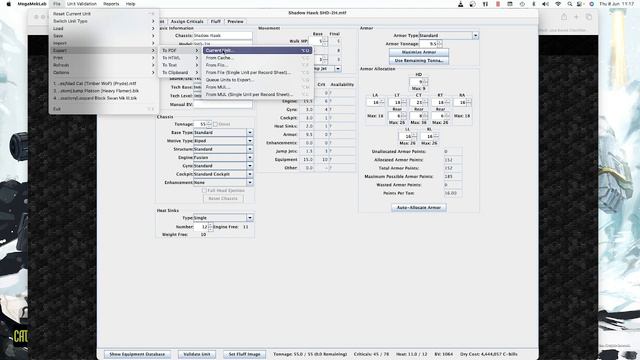
Task: Adjust the HD armor stepper
Action: click(x=425, y=82)
